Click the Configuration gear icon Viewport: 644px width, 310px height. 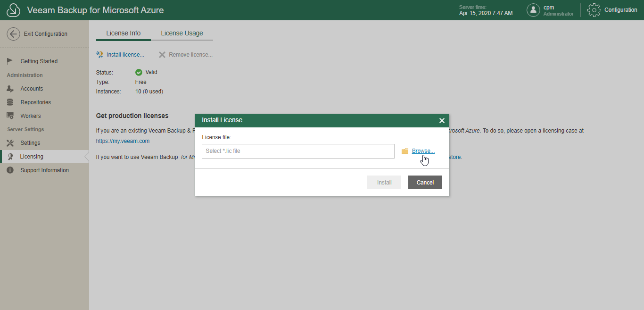pos(594,10)
